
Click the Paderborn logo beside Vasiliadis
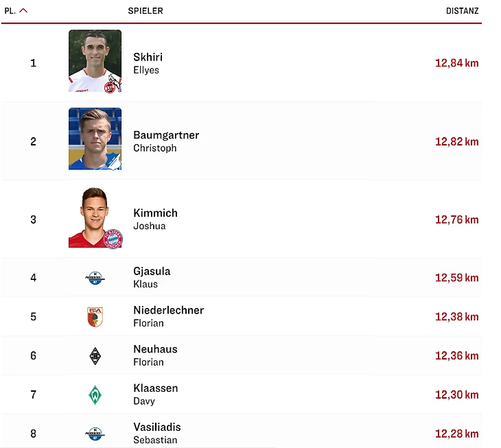(95, 434)
